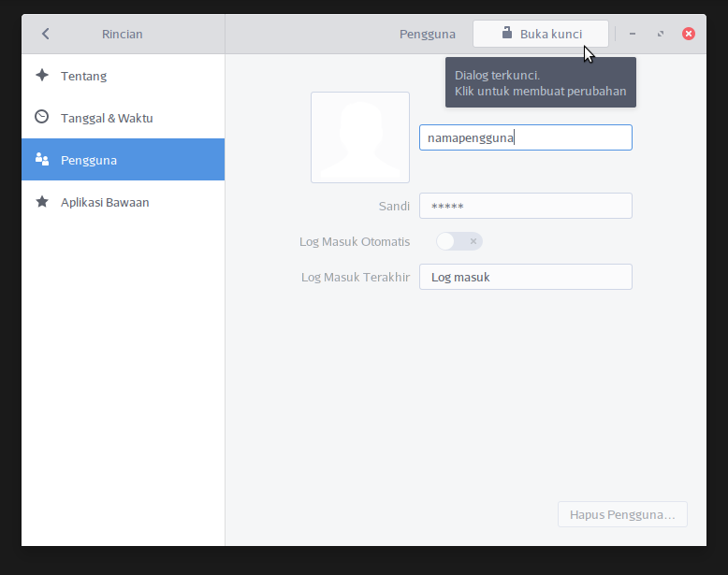
Task: Click the sparkle icon beside Tentang
Action: (42, 76)
